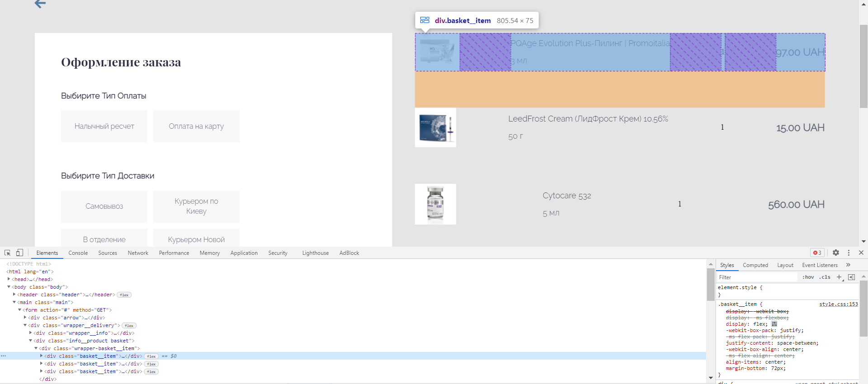Close the DevTools panel
The height and width of the screenshot is (384, 868).
tap(861, 253)
